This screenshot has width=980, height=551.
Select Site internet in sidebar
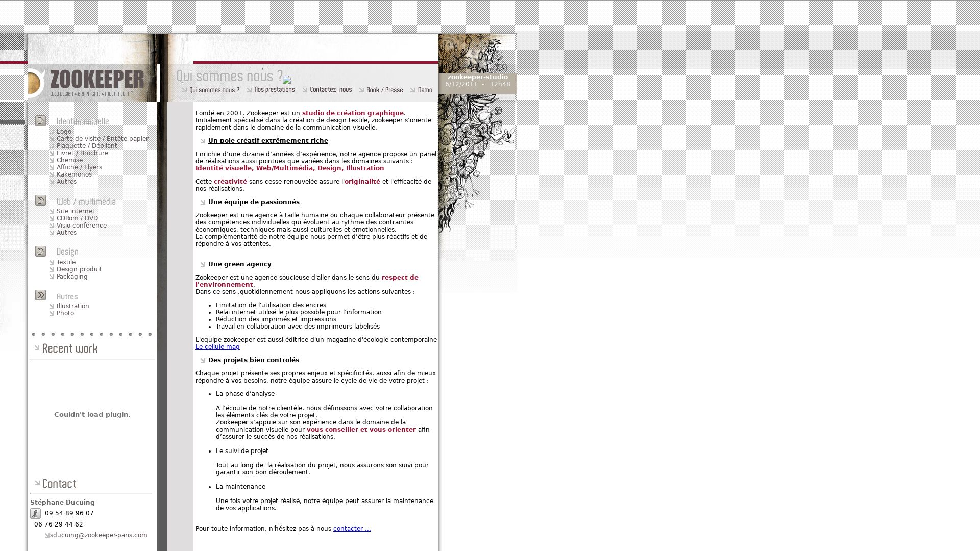click(76, 211)
